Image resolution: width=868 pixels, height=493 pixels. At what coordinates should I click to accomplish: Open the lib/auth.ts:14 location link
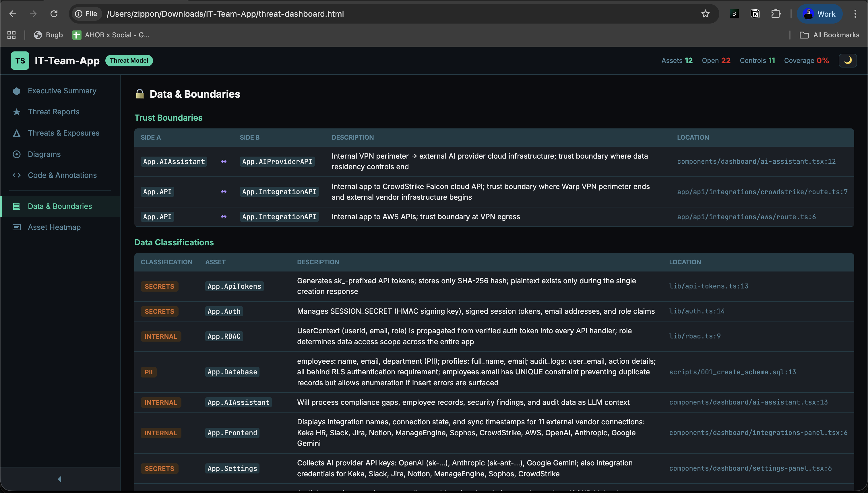697,311
